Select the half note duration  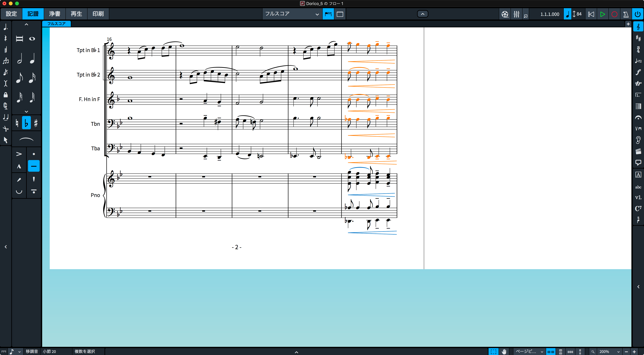(x=20, y=58)
